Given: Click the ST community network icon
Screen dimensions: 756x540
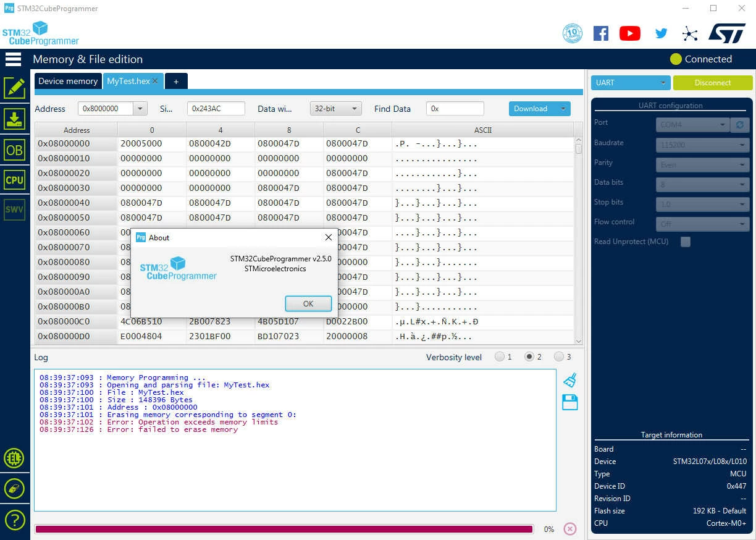Looking at the screenshot, I should (x=690, y=33).
